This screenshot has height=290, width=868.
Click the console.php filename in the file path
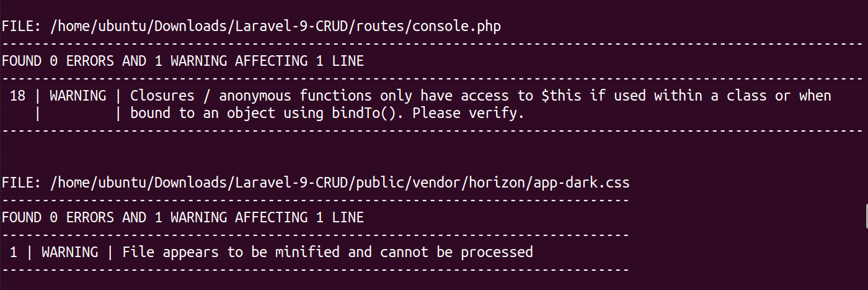coord(456,27)
